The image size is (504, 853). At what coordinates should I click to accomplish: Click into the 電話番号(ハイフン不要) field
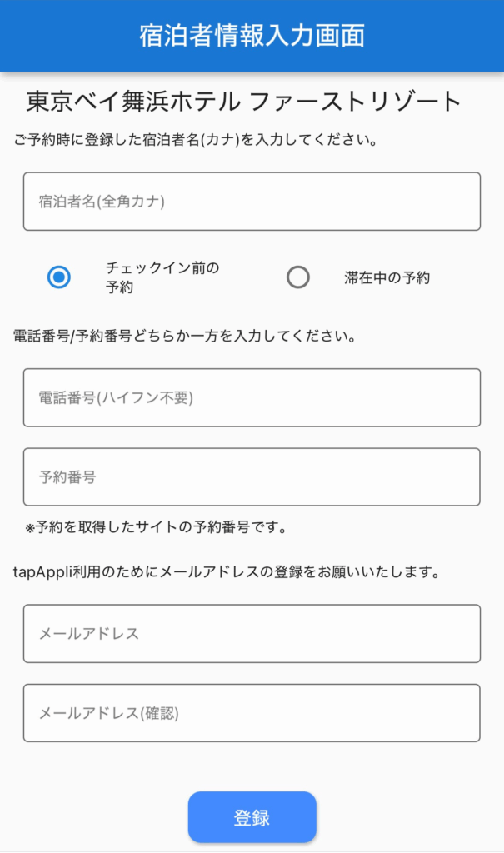pyautogui.click(x=252, y=398)
